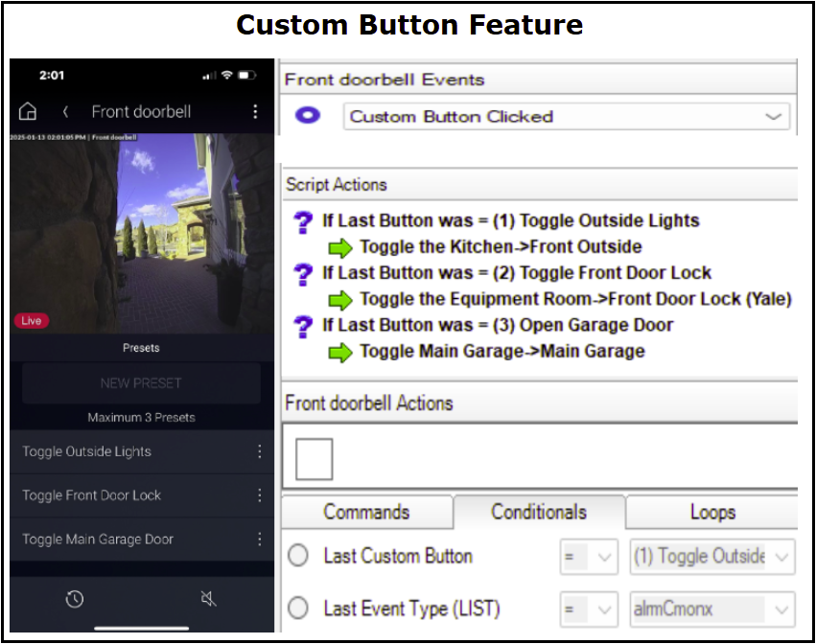Open options for Toggle Front Door Lock preset
Image resolution: width=816 pixels, height=644 pixels.
[259, 495]
